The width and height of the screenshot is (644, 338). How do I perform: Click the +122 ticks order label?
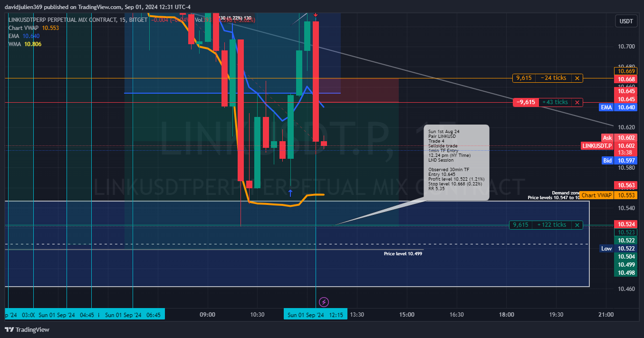[x=552, y=225]
